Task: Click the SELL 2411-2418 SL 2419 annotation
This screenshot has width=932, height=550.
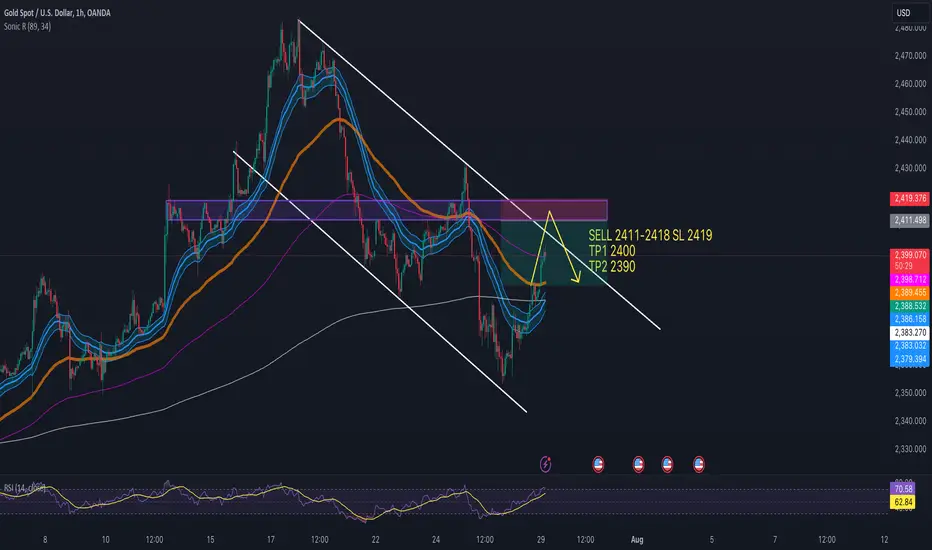Action: (x=650, y=235)
